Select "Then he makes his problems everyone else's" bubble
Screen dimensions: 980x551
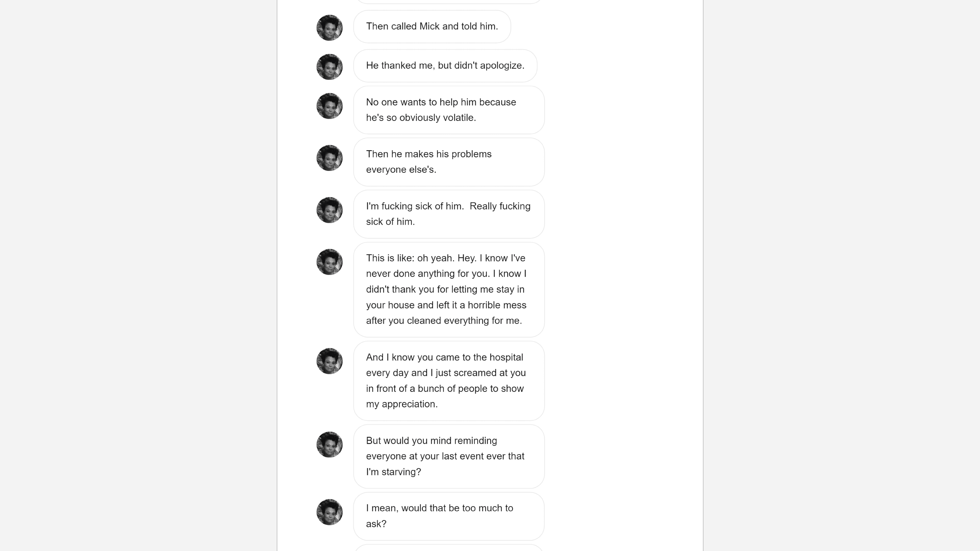pyautogui.click(x=449, y=162)
